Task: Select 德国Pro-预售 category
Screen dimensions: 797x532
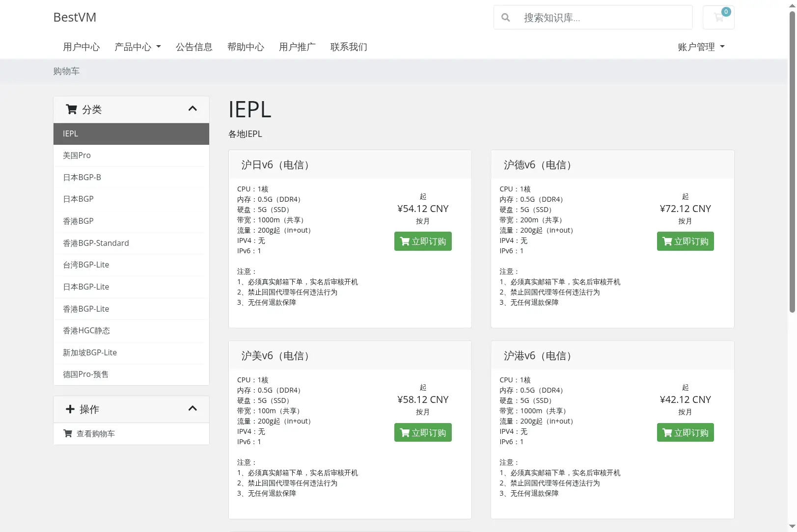Action: pyautogui.click(x=131, y=374)
